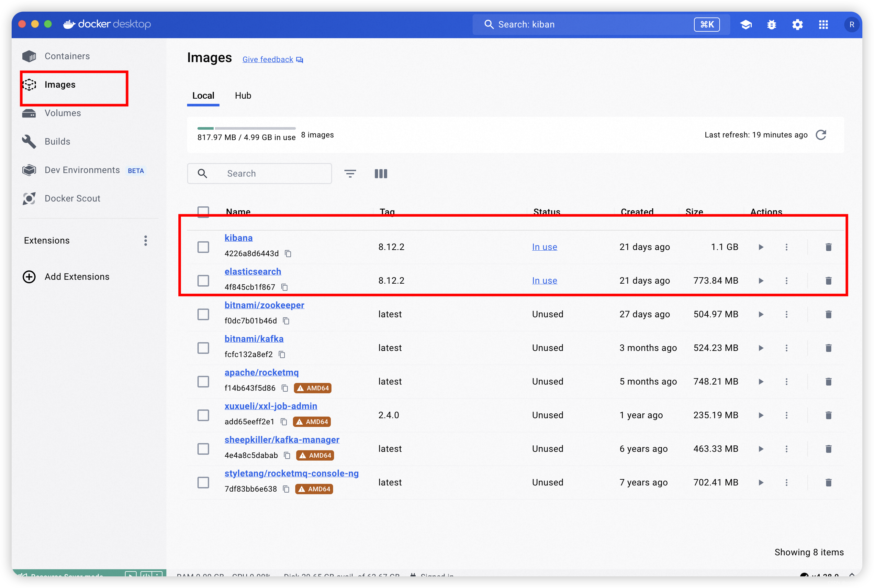Copy the elasticsearch image ID 4f845cb1f867

285,287
